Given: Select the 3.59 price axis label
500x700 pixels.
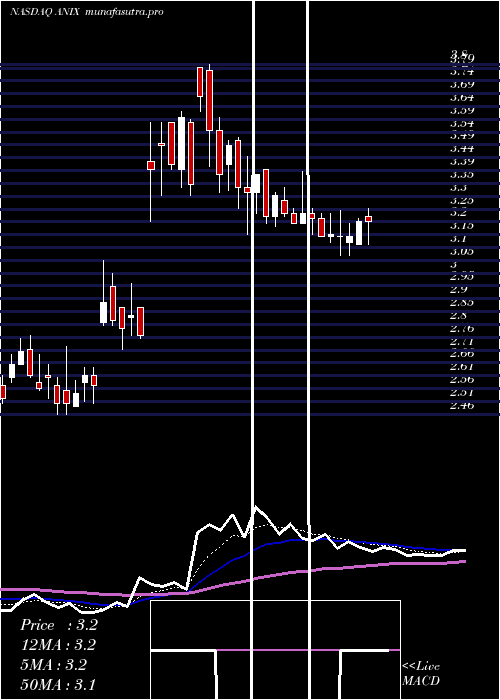Looking at the screenshot, I should (462, 110).
